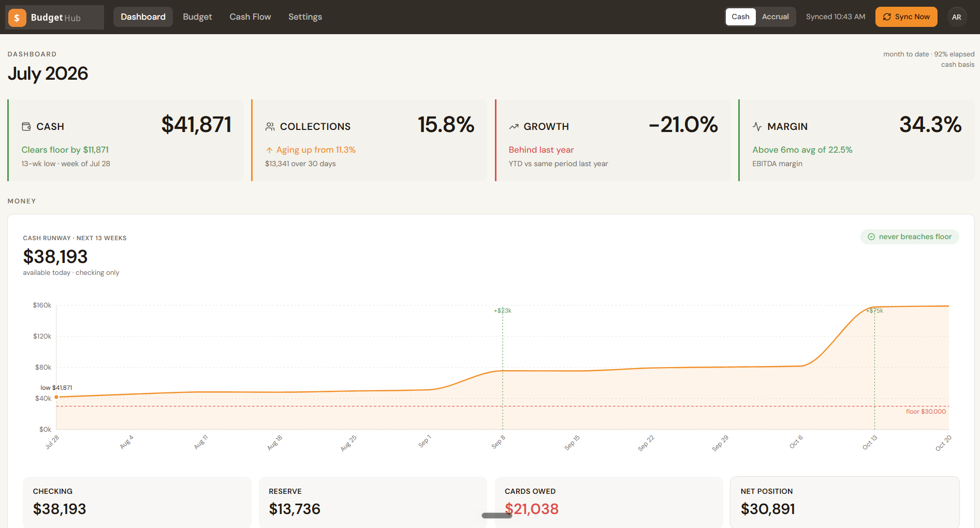Switch to Cash basis view

pyautogui.click(x=740, y=17)
